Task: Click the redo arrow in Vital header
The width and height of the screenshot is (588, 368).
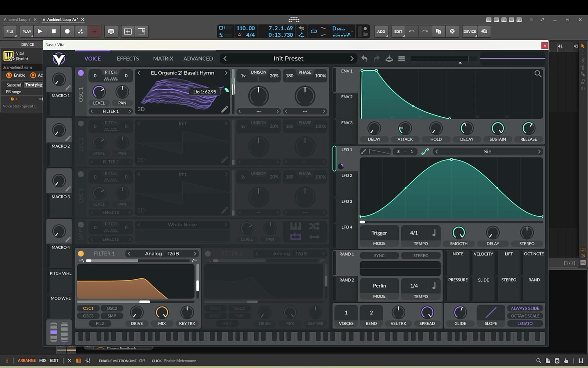Action: point(377,59)
